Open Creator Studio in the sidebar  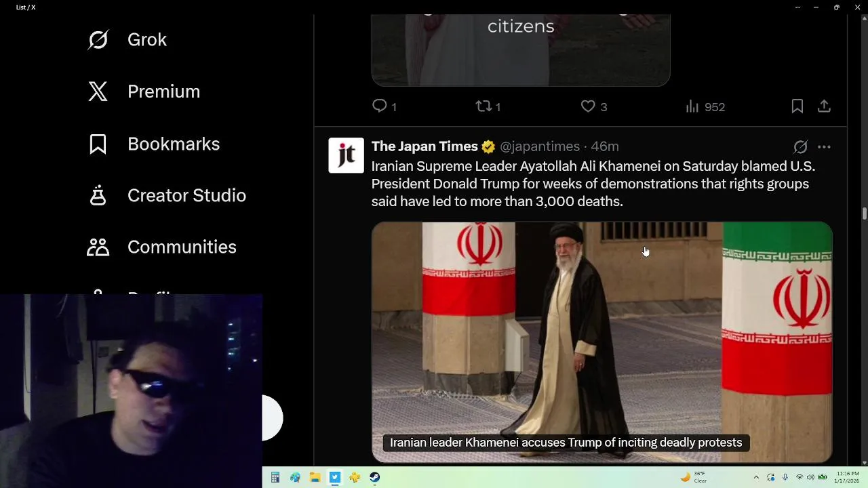[x=167, y=195]
